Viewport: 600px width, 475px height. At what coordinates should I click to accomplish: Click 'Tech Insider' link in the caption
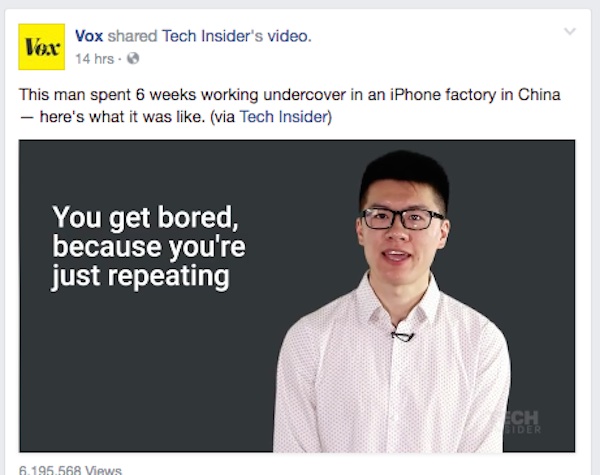point(284,117)
